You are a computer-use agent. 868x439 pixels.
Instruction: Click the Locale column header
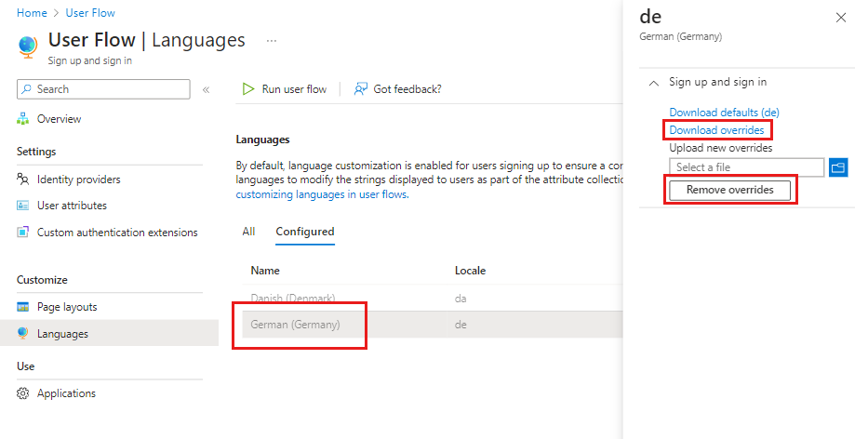pos(470,270)
